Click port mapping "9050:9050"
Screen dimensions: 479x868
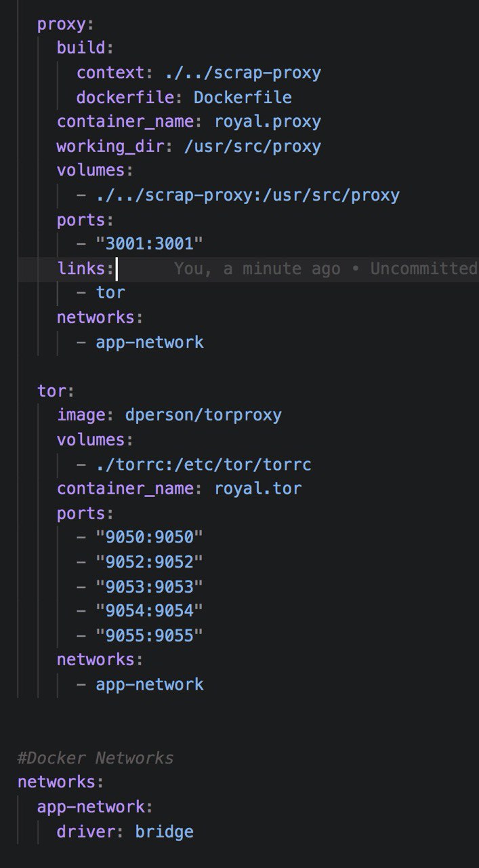(150, 537)
